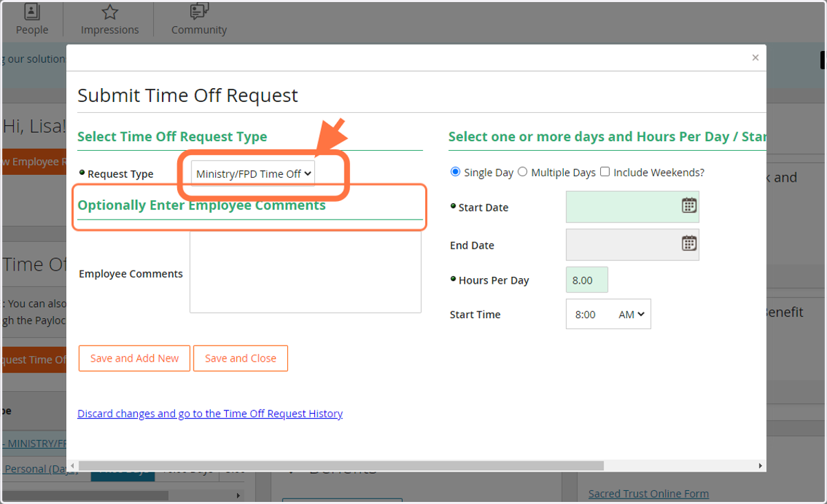Click the dialog scrollbar right arrow

coord(761,465)
